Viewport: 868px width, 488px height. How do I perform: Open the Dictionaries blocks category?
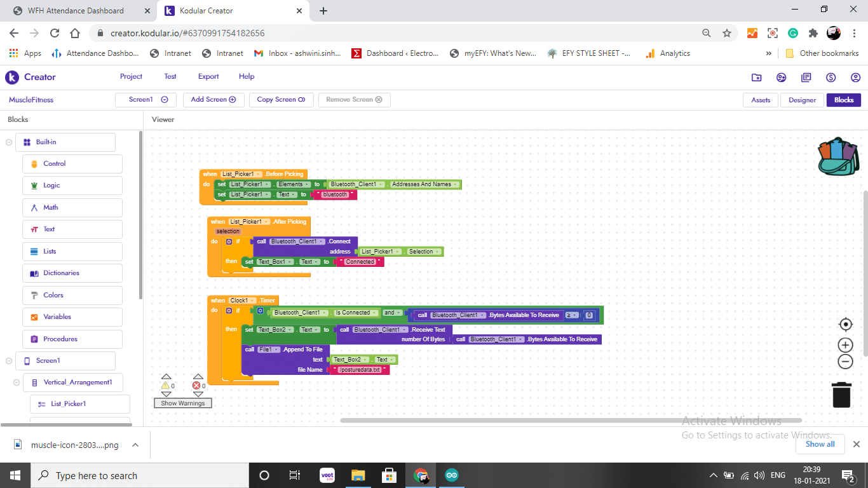click(x=72, y=273)
